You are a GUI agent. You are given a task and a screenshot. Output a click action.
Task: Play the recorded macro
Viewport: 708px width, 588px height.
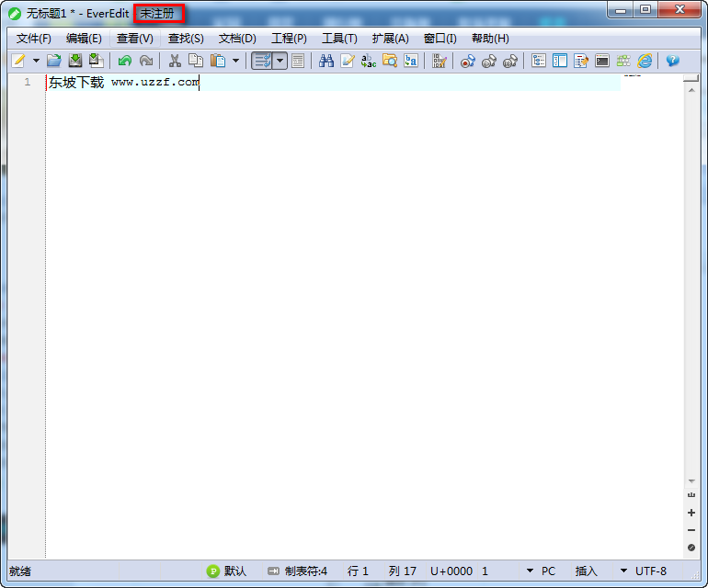pos(489,61)
